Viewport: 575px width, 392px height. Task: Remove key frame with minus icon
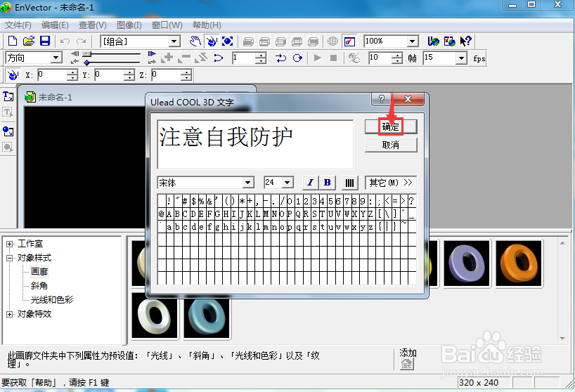tap(184, 58)
